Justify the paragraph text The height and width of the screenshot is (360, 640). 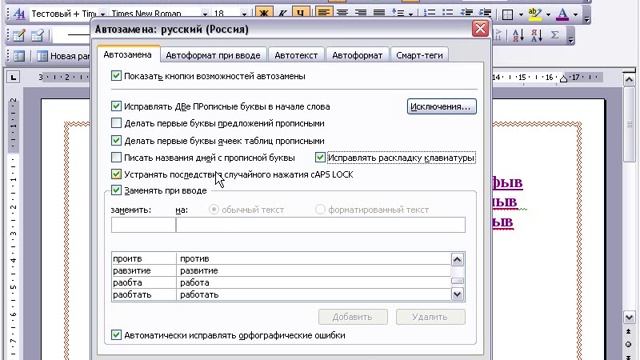(379, 13)
